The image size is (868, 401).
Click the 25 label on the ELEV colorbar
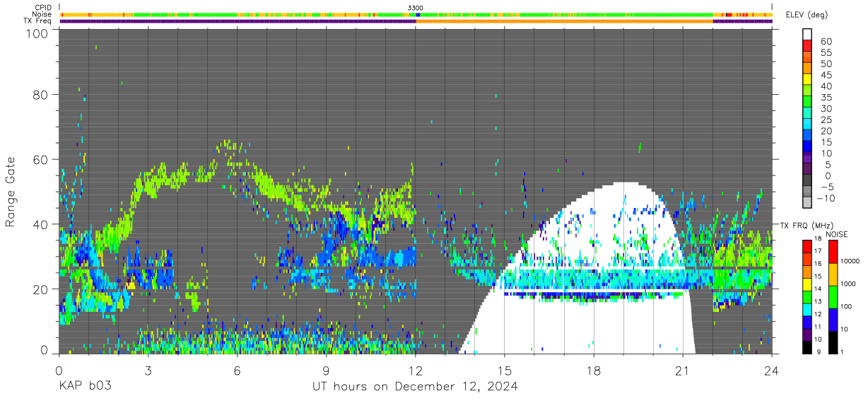click(826, 120)
